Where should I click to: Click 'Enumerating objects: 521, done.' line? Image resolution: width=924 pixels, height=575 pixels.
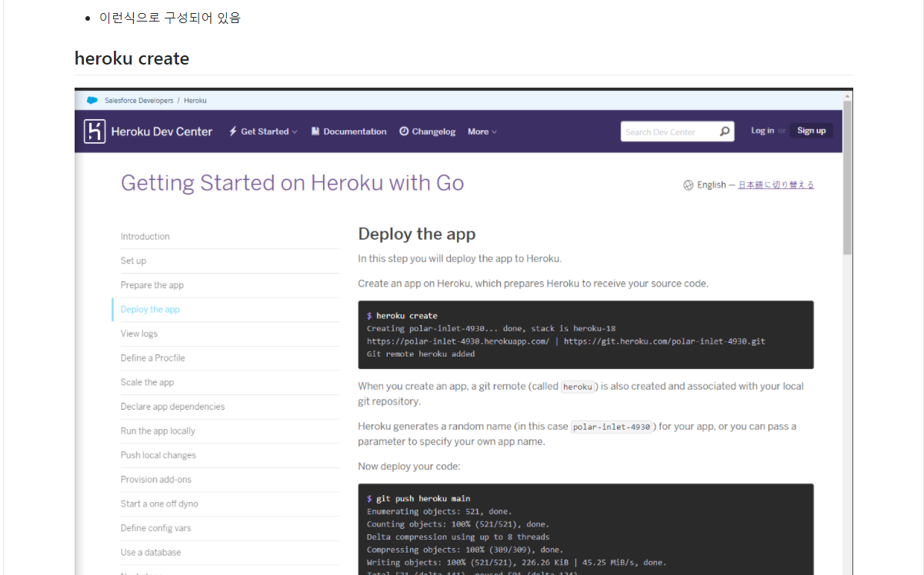pyautogui.click(x=439, y=511)
